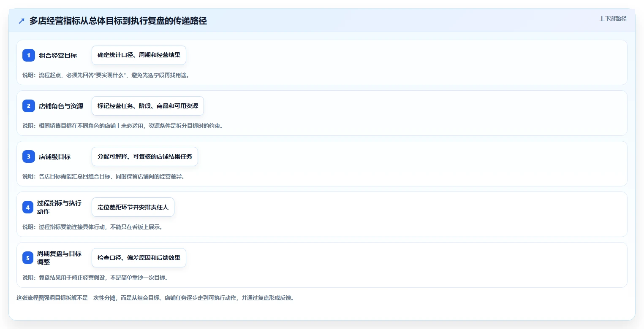Click the note starting 说明：复盘结果用于修正

click(95, 278)
